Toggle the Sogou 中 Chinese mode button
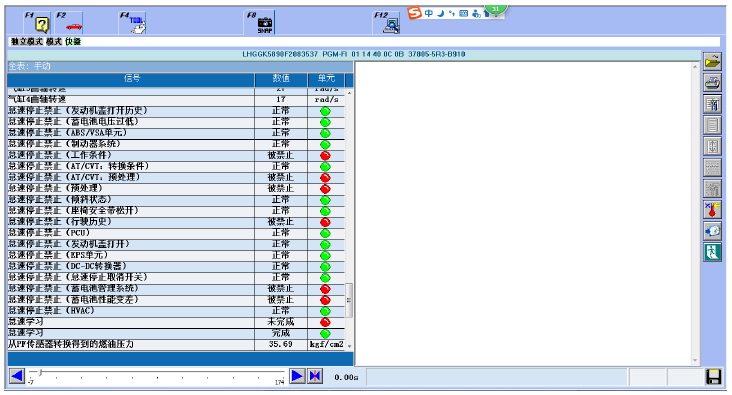Image resolution: width=732 pixels, height=395 pixels. [429, 13]
